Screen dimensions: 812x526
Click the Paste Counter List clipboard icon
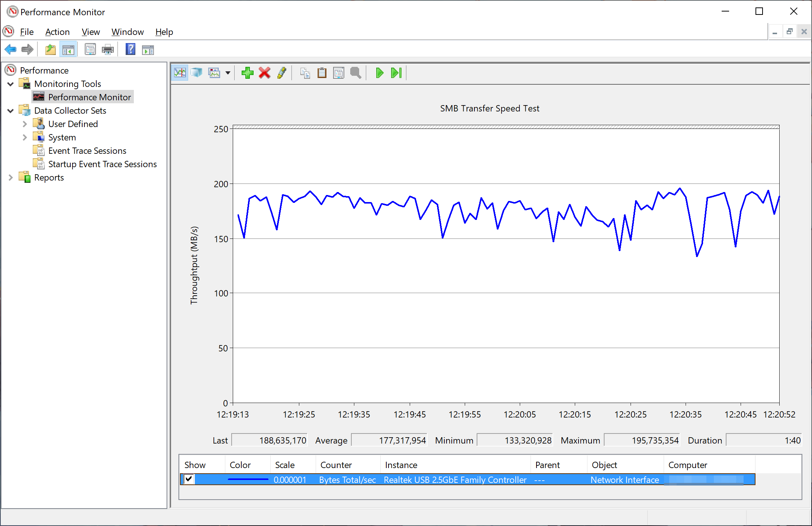pyautogui.click(x=322, y=73)
